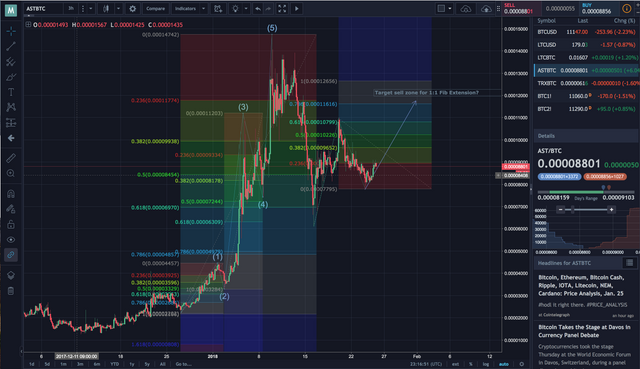Select BTC2! in the watchlist
The image size is (640, 369).
point(586,109)
